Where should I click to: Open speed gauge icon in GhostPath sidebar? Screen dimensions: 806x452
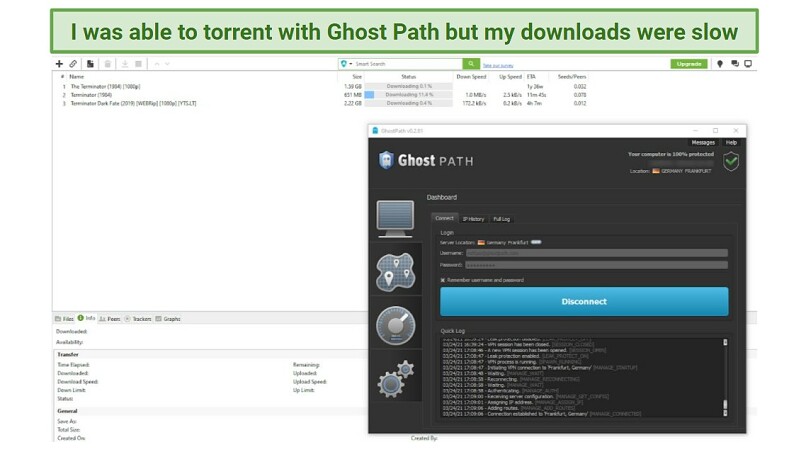coord(395,326)
